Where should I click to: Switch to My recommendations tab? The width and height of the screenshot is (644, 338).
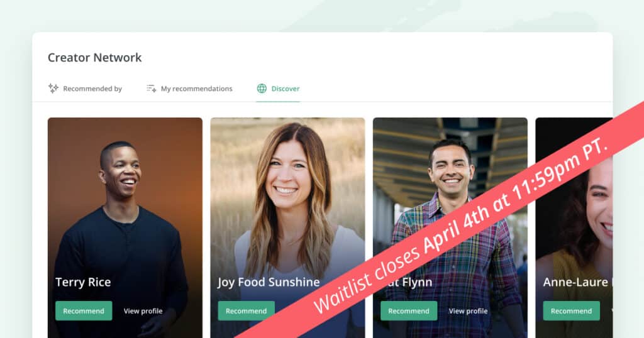[196, 89]
